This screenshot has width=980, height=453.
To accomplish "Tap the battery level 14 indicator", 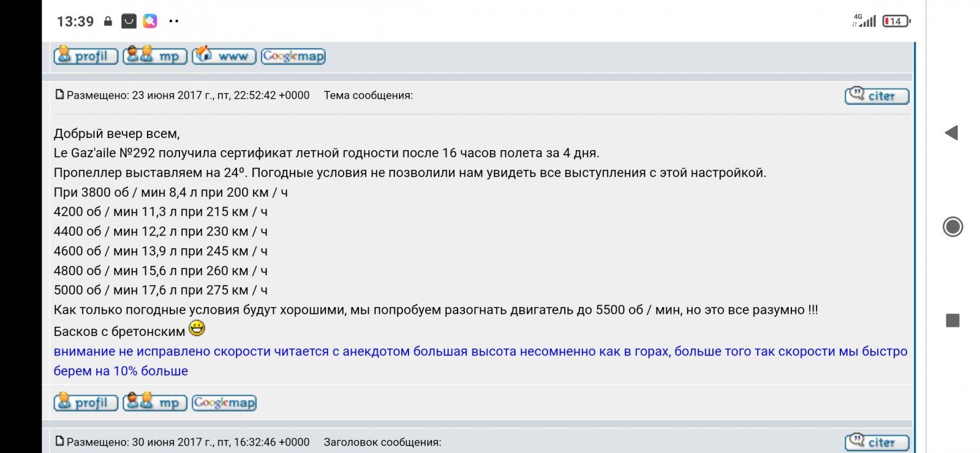I will pyautogui.click(x=897, y=21).
